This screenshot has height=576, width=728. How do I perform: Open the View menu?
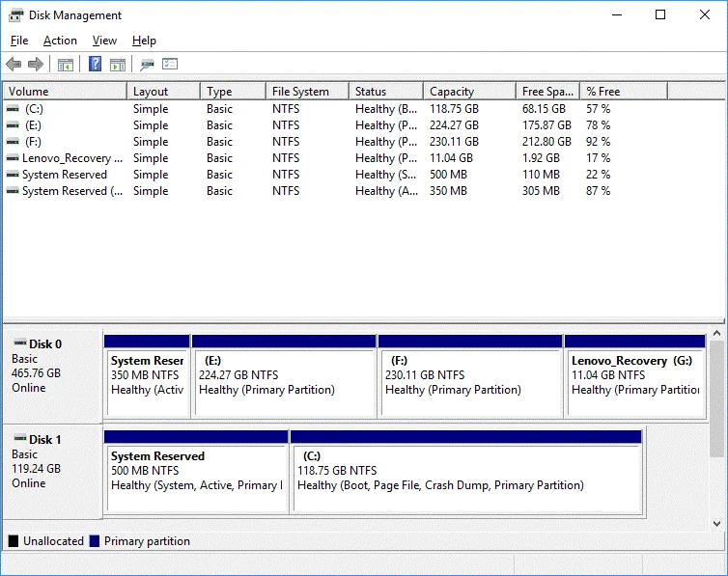[x=104, y=41]
